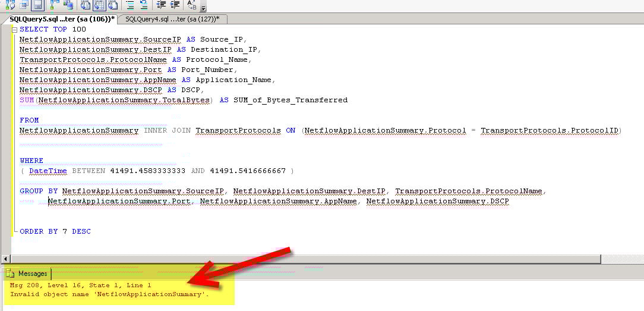This screenshot has height=311, width=644.
Task: Click 'INNER JOIN' in the FROM clause
Action: coord(167,131)
